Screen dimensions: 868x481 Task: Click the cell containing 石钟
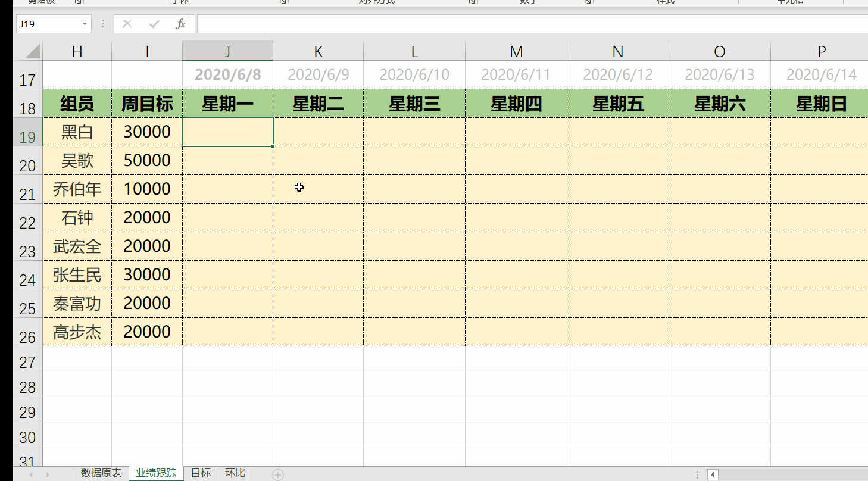point(77,218)
